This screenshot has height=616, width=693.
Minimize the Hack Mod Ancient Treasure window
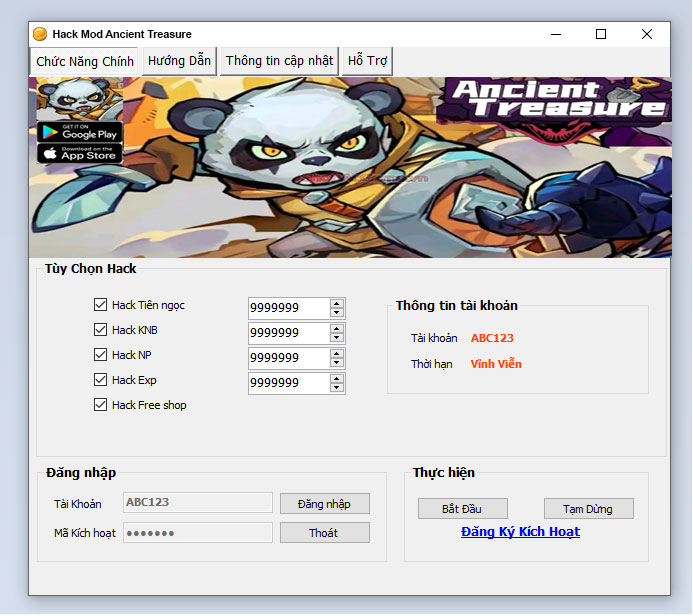[x=556, y=34]
